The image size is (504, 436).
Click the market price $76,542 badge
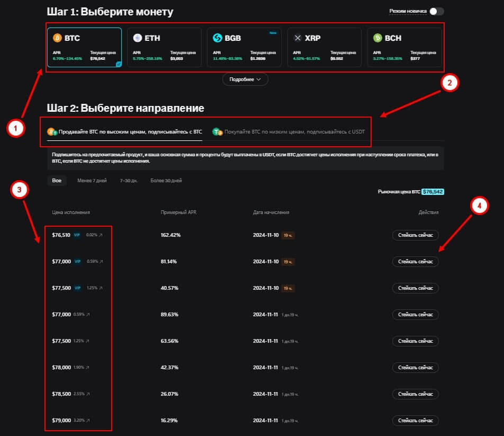[433, 191]
